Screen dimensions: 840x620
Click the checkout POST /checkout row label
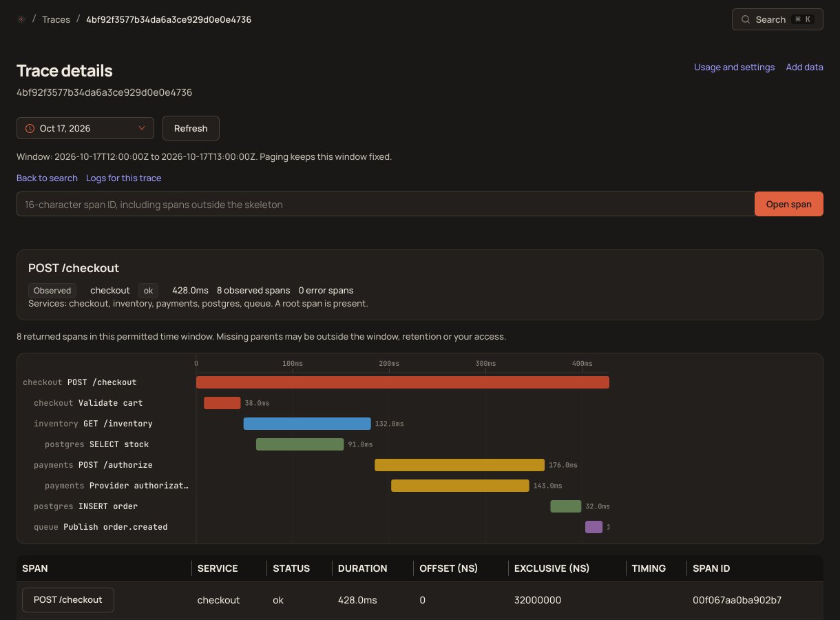[x=80, y=382]
